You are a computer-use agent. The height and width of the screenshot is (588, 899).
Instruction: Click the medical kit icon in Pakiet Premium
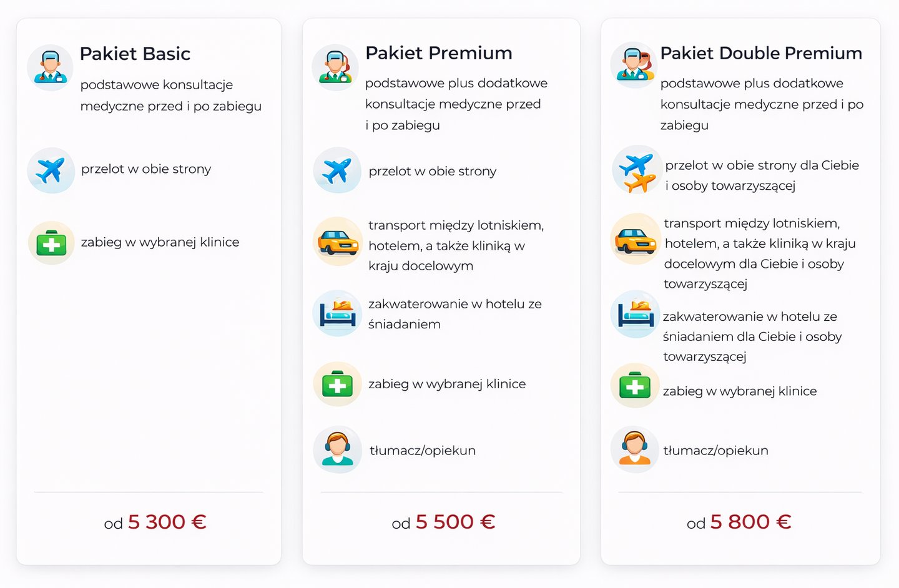coord(338,385)
